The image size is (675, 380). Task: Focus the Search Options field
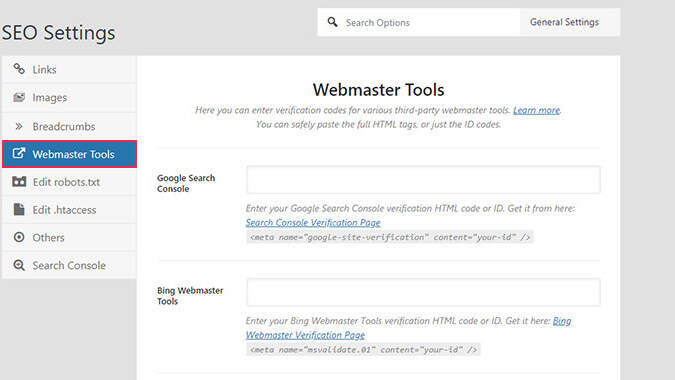coord(419,22)
